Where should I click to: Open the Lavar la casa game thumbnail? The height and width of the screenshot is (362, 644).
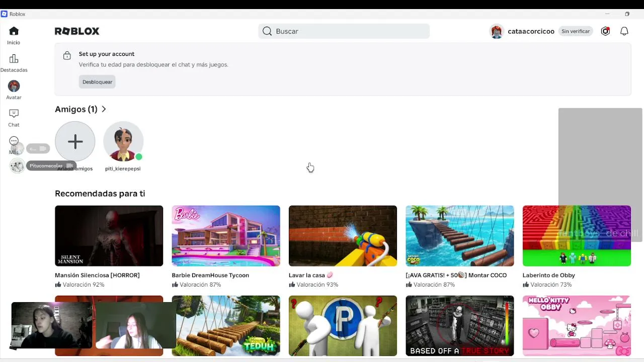click(343, 236)
